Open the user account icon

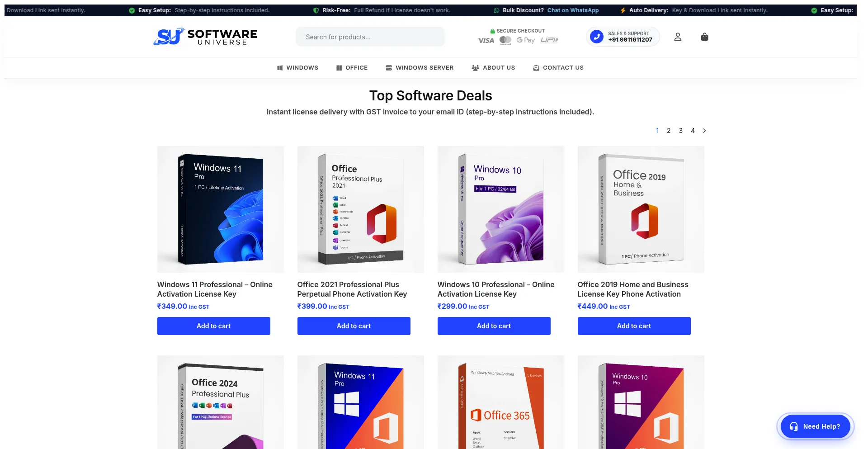pos(677,37)
